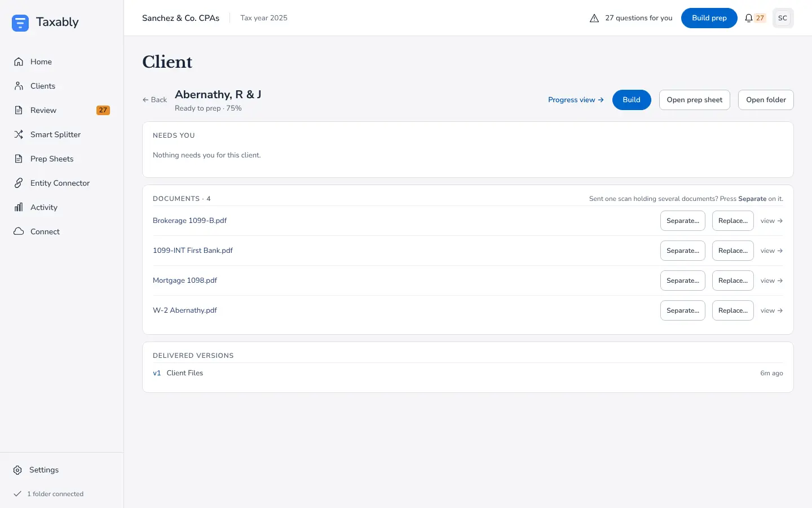Open the Activity chart icon
The width and height of the screenshot is (812, 508).
click(x=19, y=207)
